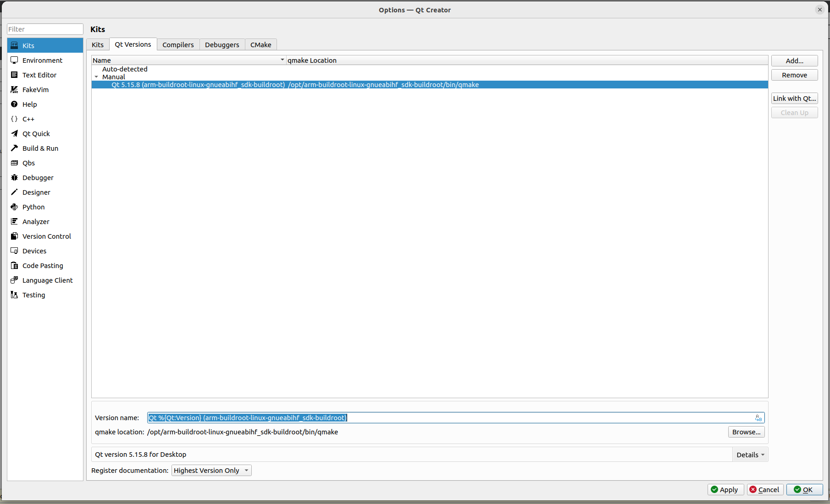The image size is (830, 504).
Task: Click Browse... for qmake location
Action: tap(746, 432)
